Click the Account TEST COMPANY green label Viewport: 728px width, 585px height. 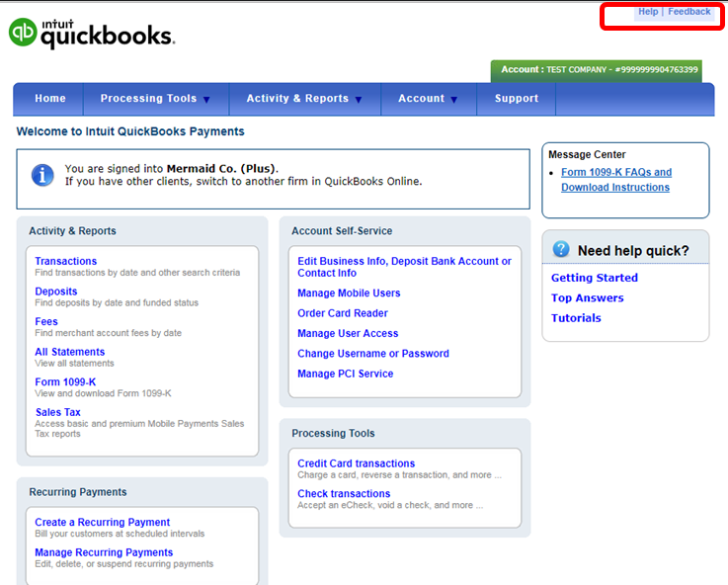click(597, 70)
